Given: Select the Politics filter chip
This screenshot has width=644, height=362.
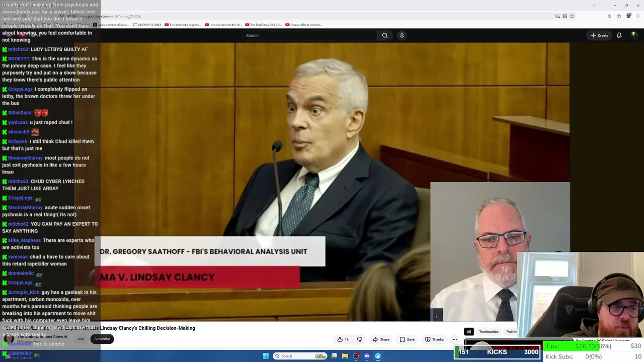Looking at the screenshot, I should [x=511, y=332].
